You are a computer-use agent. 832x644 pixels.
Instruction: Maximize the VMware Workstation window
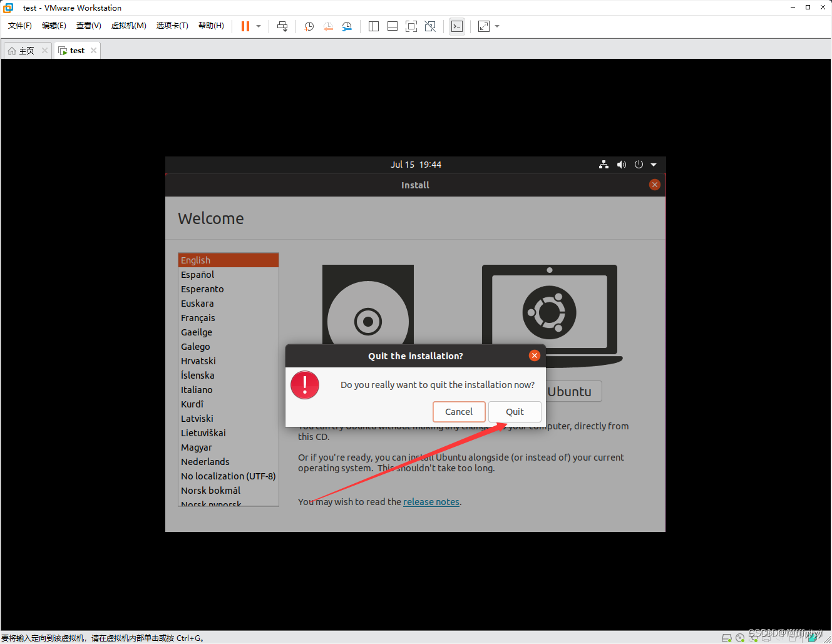808,8
